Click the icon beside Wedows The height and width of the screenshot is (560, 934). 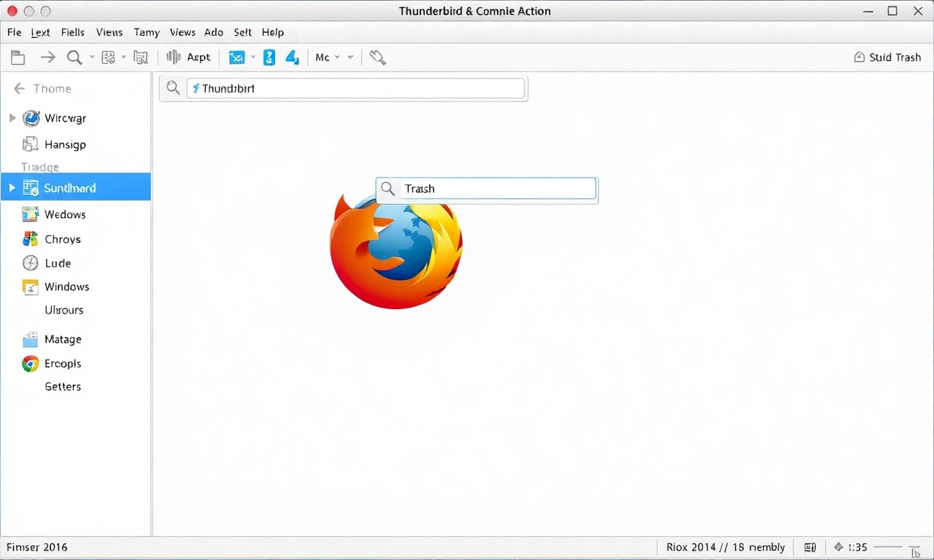(31, 214)
